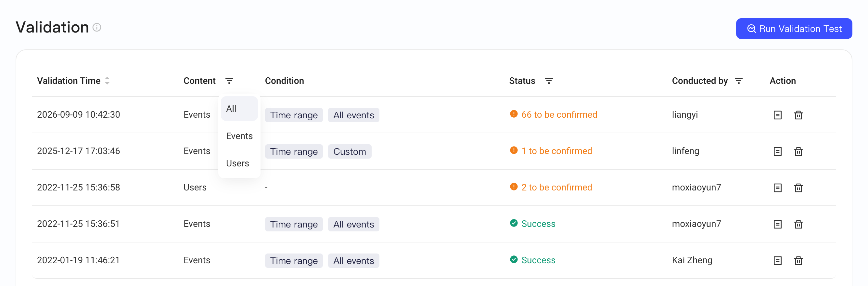Image resolution: width=868 pixels, height=286 pixels.
Task: Click the name linfeng in Conducted by
Action: pyautogui.click(x=685, y=151)
